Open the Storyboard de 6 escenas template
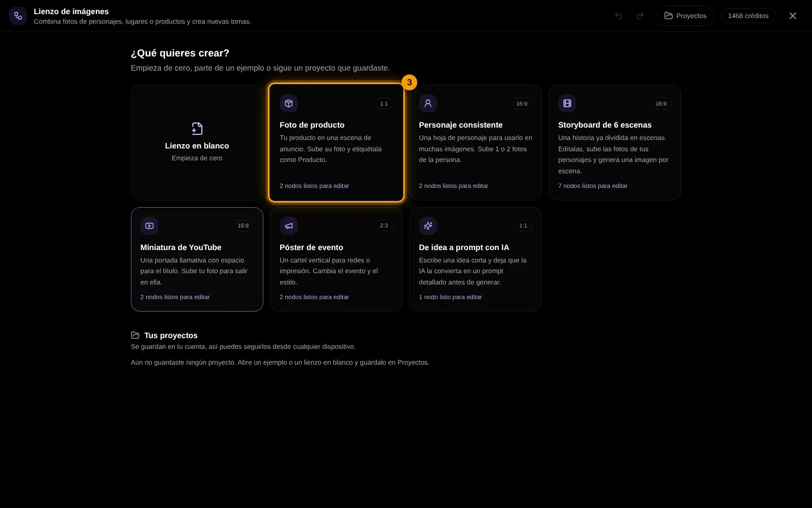 pyautogui.click(x=615, y=142)
